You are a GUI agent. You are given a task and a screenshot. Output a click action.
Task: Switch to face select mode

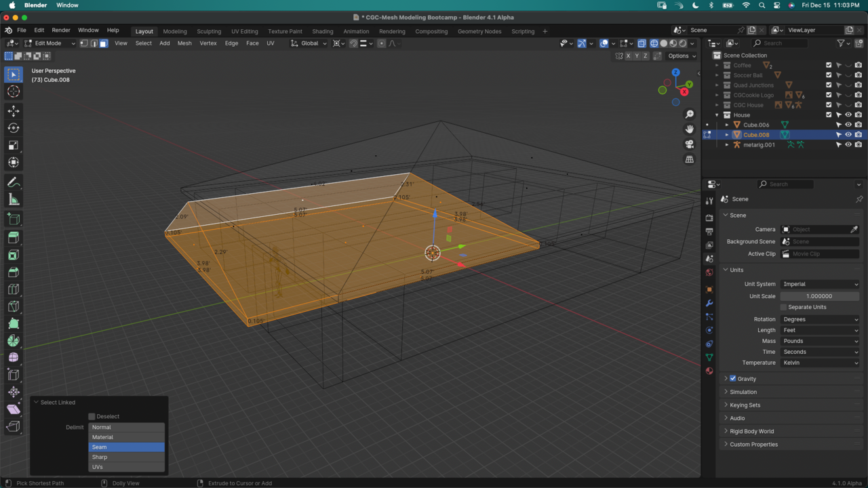click(x=103, y=43)
